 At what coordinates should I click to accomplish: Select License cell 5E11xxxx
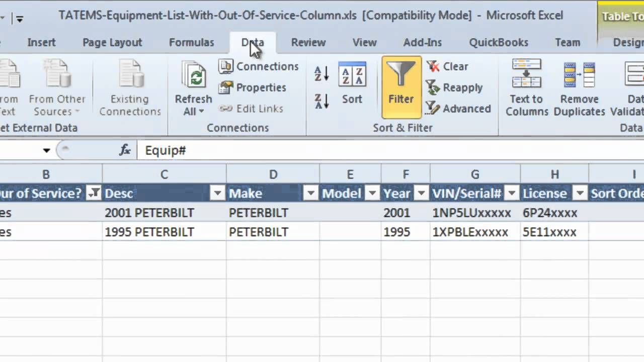tap(554, 232)
